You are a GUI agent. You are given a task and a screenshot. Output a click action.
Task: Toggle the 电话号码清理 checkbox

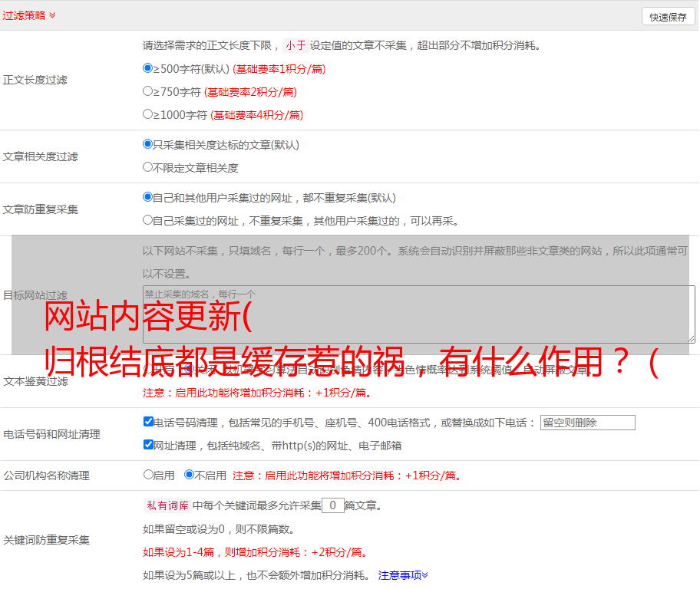148,422
